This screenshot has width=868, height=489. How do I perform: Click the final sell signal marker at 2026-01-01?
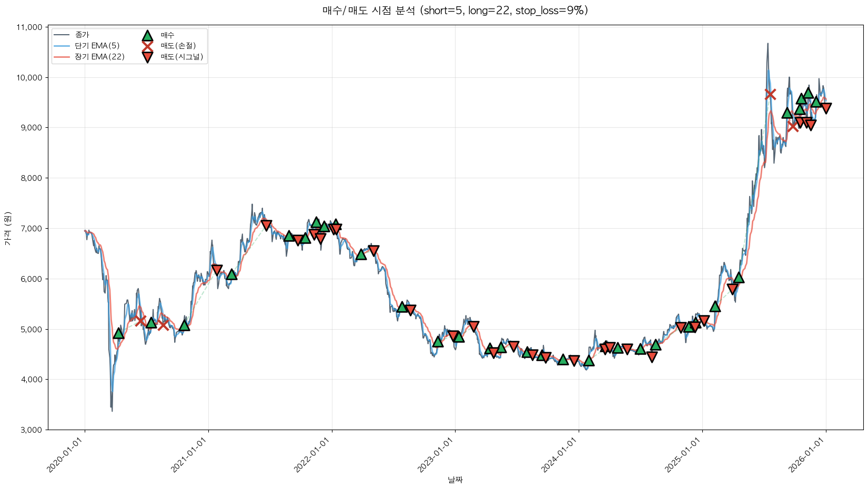[826, 108]
